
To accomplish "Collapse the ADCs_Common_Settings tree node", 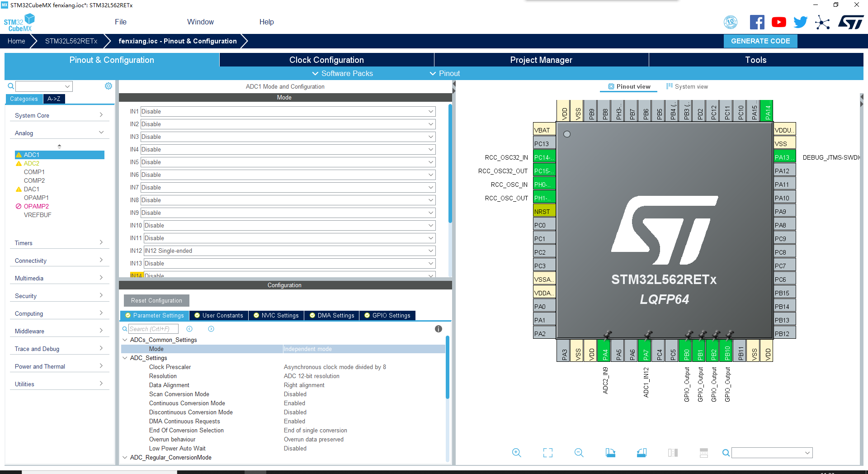I will coord(125,340).
